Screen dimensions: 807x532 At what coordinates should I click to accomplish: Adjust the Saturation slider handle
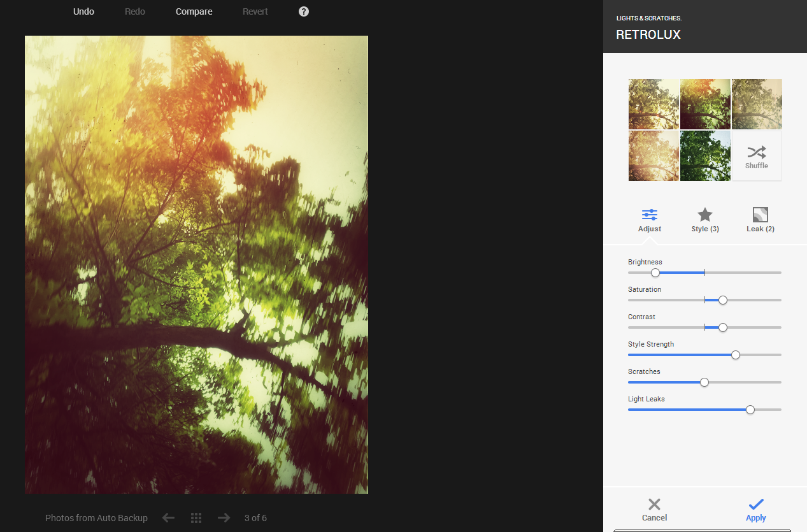723,300
